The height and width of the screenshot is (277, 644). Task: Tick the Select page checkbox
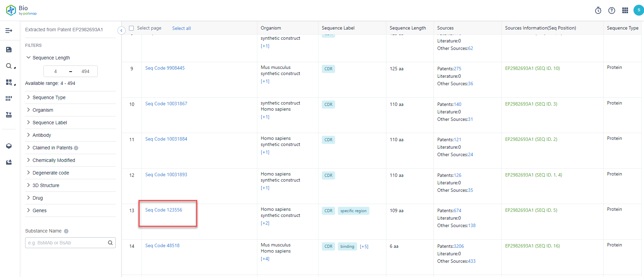131,28
